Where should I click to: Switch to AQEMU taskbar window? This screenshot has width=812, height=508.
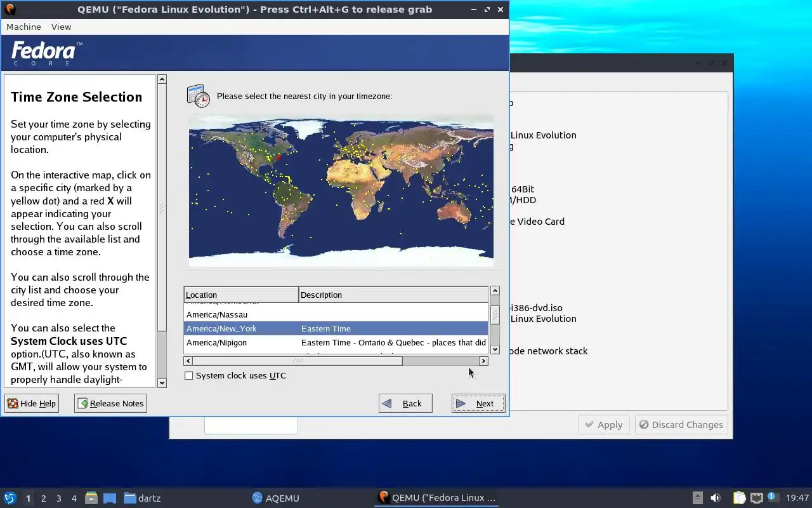click(276, 498)
